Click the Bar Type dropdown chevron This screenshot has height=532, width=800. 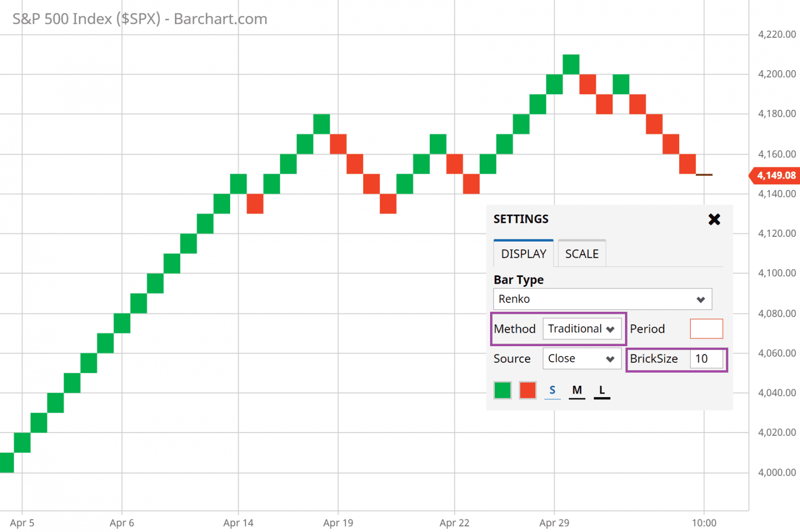(701, 299)
